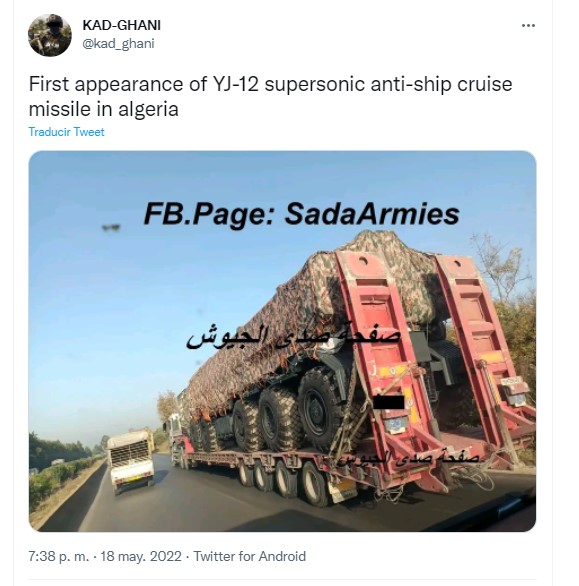Click the date 18 may. 2022

tap(141, 556)
